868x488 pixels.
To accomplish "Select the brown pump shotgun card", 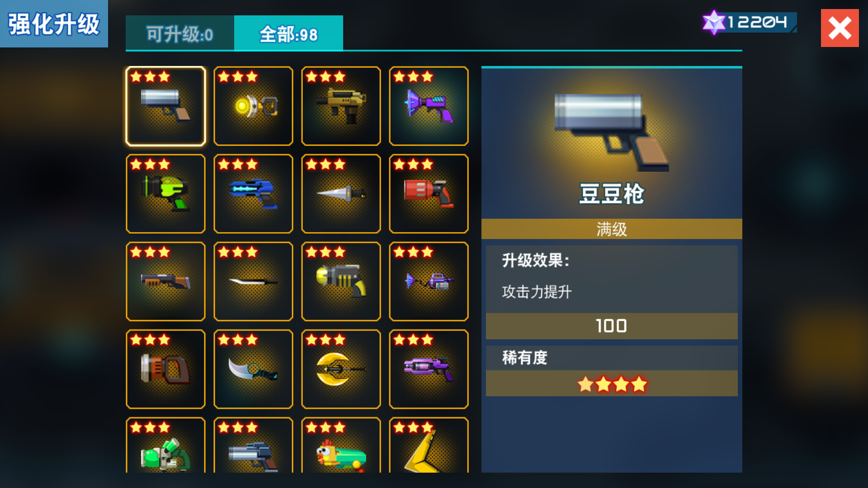I will [165, 282].
